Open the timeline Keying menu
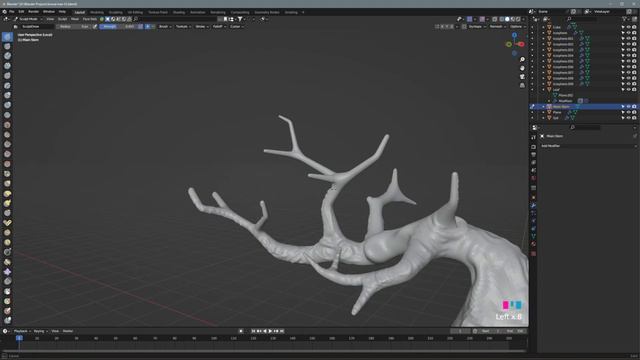Screen dimensions: 640x360 tap(40, 331)
